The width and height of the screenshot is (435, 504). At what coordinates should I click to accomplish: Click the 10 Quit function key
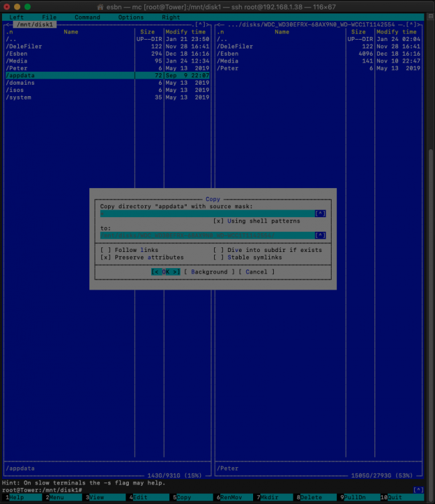click(402, 497)
